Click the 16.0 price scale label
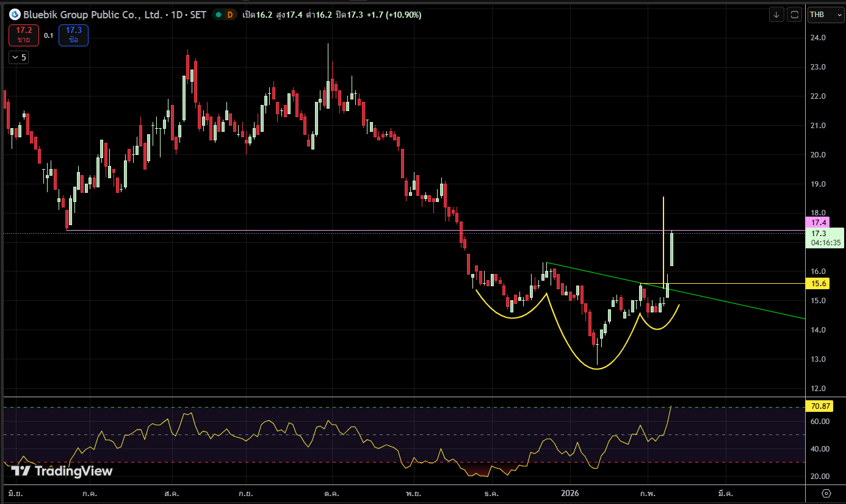Screen dimensions: 846x504 tap(819, 272)
